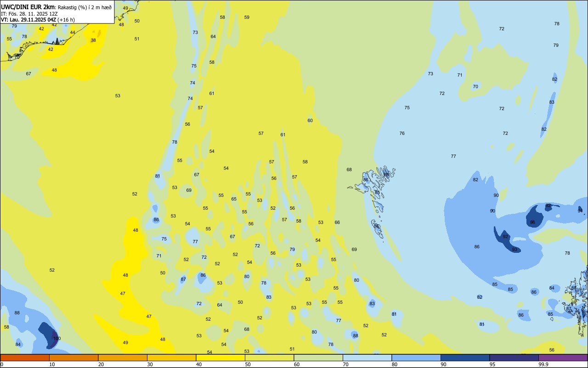The width and height of the screenshot is (588, 368).
Task: Select the "95" legend tick label
Action: (492, 364)
